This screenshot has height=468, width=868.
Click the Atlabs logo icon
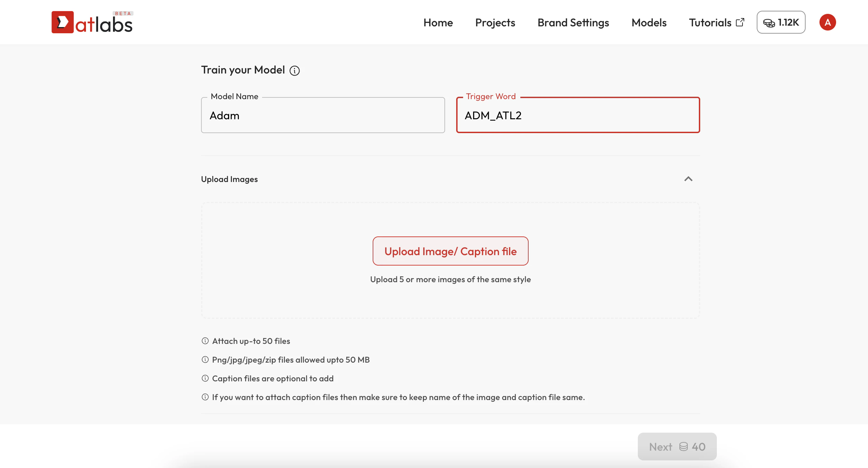pos(63,22)
